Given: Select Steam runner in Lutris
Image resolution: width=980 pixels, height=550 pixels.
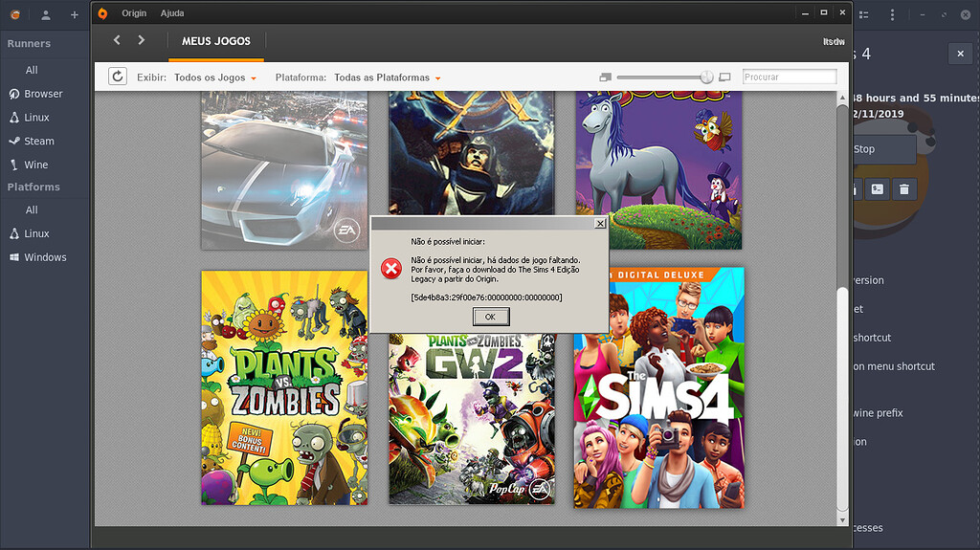Looking at the screenshot, I should pyautogui.click(x=38, y=142).
